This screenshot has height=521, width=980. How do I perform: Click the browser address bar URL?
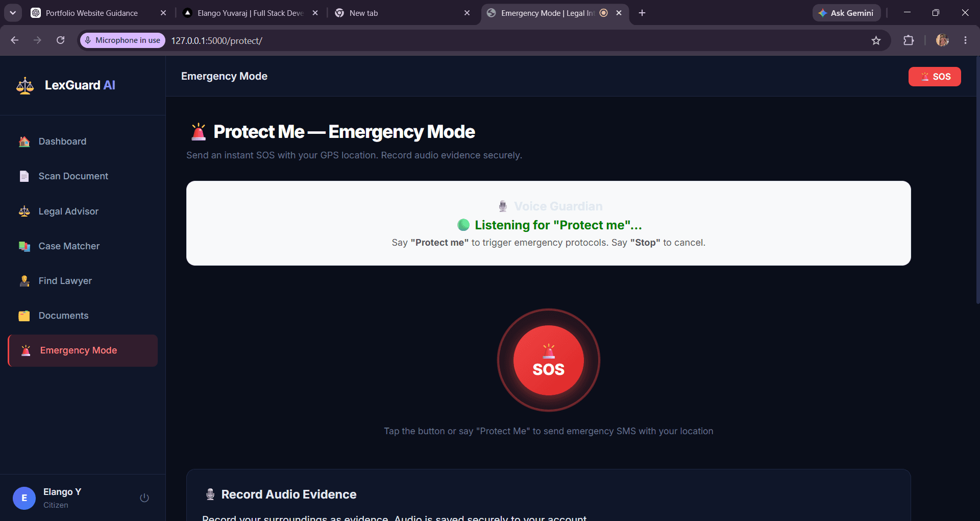pos(216,41)
